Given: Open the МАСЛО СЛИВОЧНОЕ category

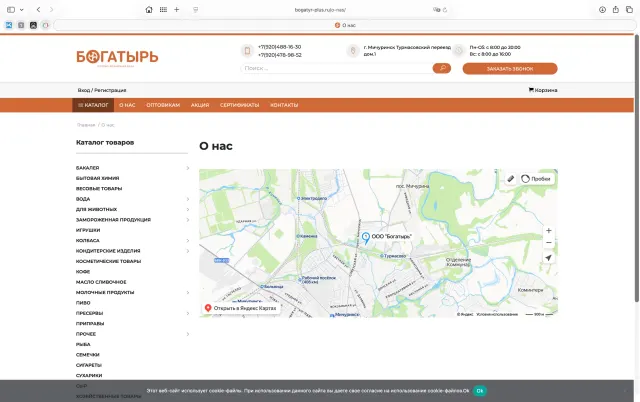Looking at the screenshot, I should point(101,282).
